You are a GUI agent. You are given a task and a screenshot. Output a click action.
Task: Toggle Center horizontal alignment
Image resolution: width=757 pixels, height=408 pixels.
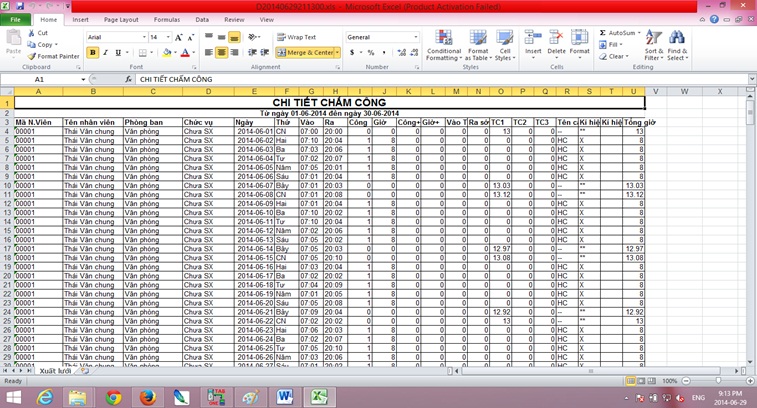tap(221, 52)
